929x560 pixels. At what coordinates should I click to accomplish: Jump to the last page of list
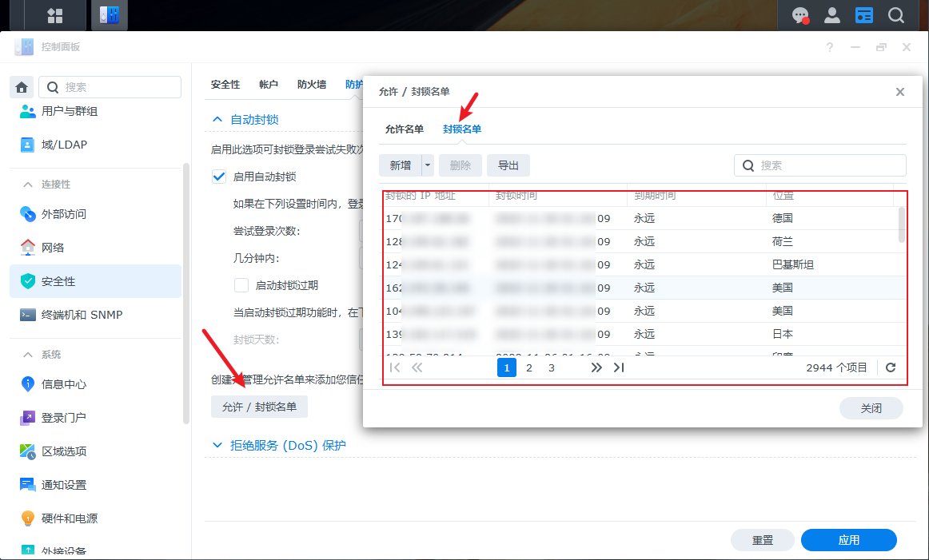619,367
